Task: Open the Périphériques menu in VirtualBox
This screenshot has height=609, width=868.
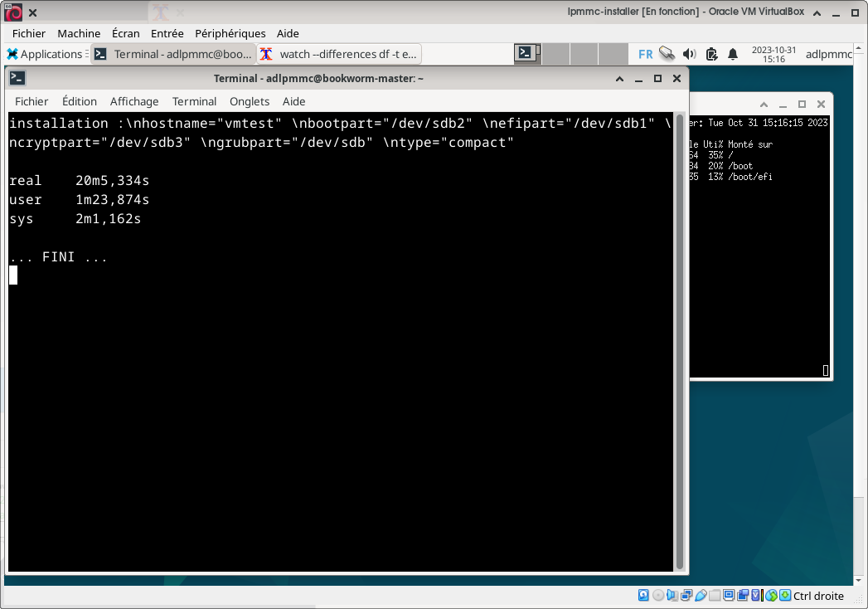Action: tap(230, 33)
